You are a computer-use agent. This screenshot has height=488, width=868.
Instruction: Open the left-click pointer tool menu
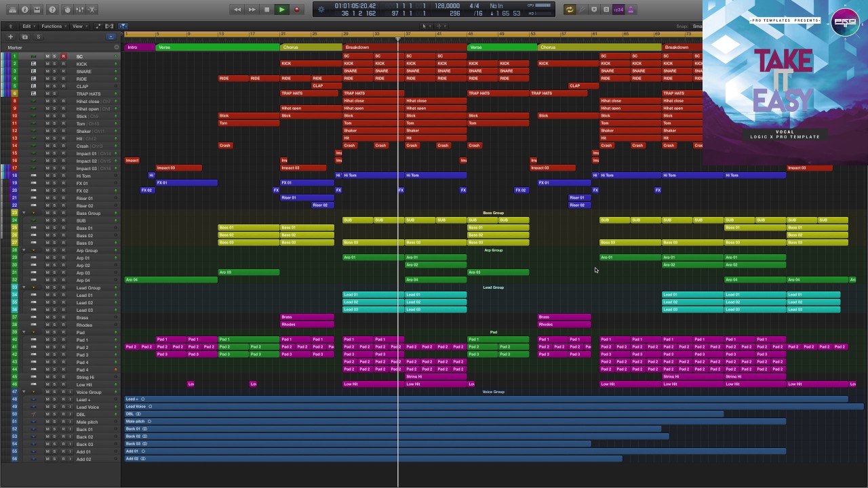[x=425, y=26]
